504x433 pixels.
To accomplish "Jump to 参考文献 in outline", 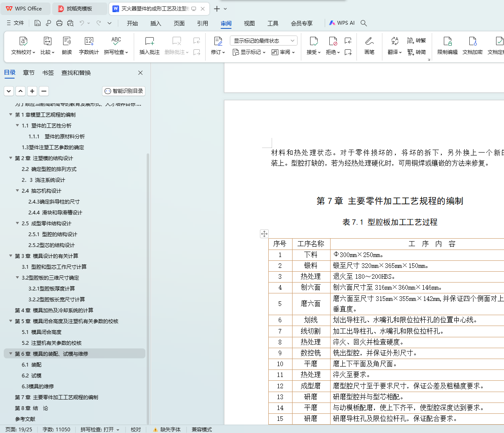I will coord(25,419).
